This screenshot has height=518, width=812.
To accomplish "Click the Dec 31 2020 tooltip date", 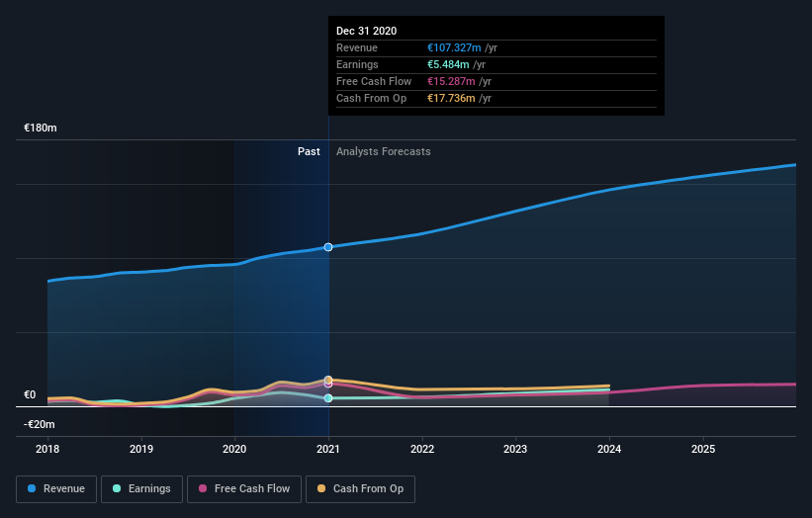I will tap(367, 31).
